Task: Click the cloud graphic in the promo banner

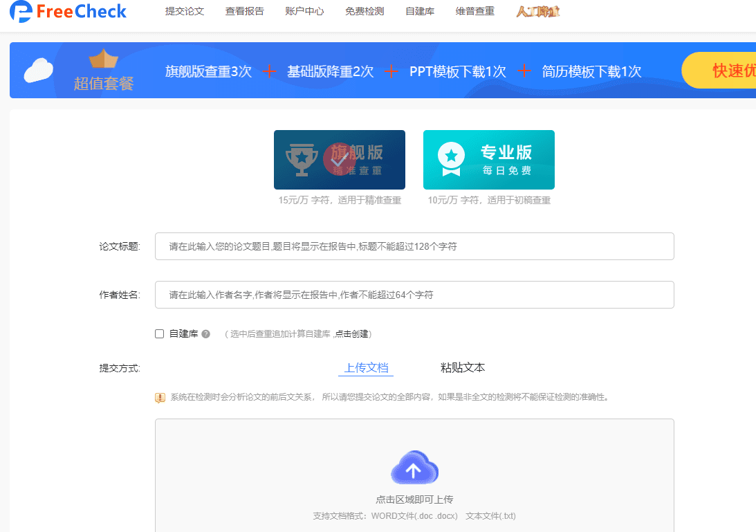Action: (x=38, y=70)
